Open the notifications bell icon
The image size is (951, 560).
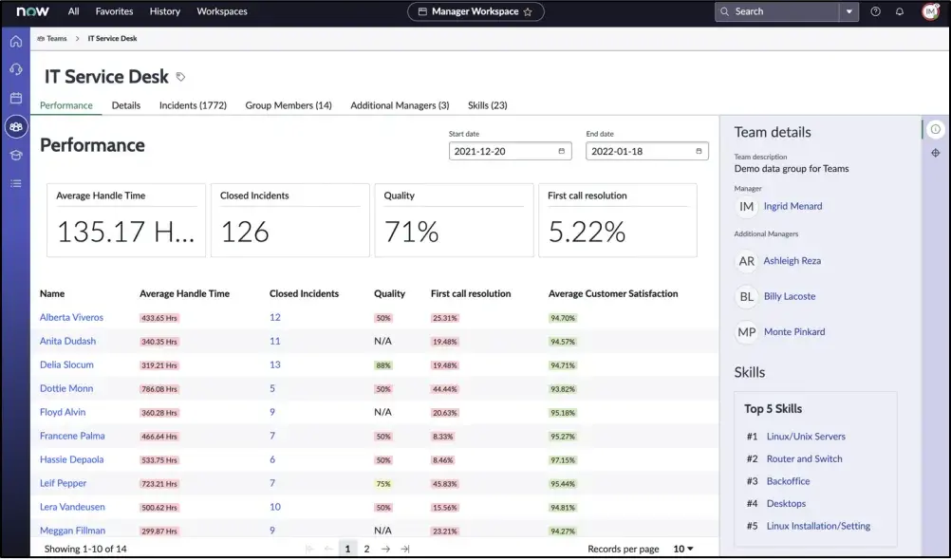900,11
